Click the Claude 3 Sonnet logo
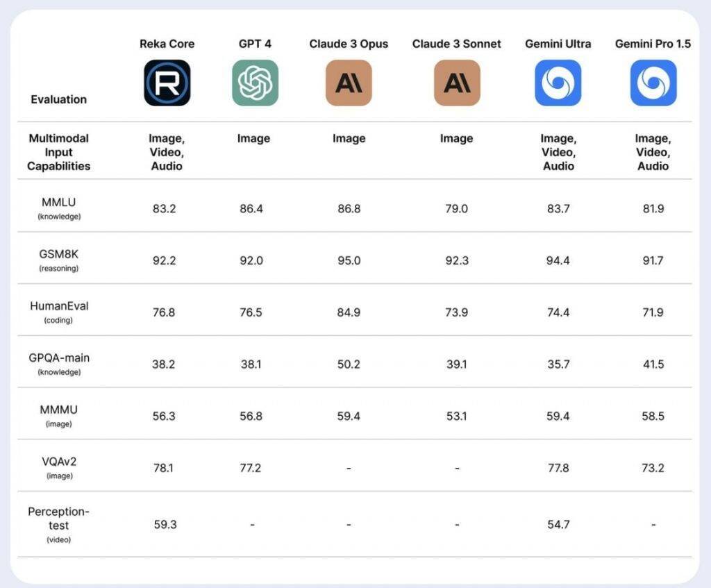The image size is (711, 588). [457, 83]
